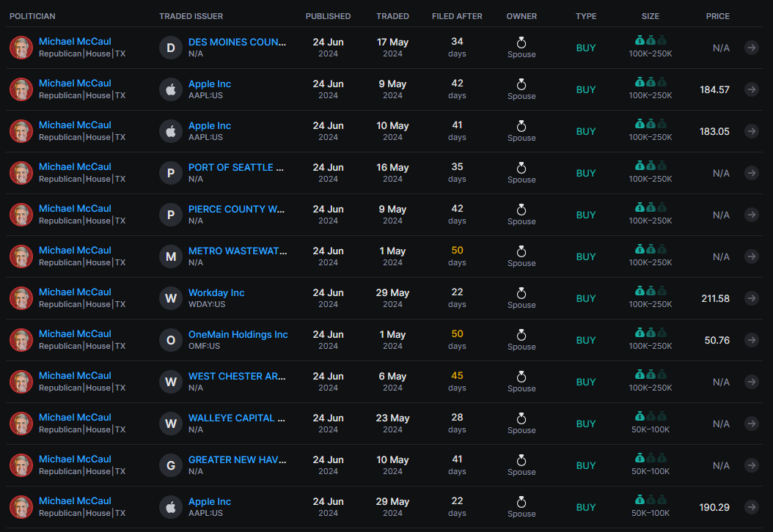Open details arrow for Workday Inc trade

point(751,298)
